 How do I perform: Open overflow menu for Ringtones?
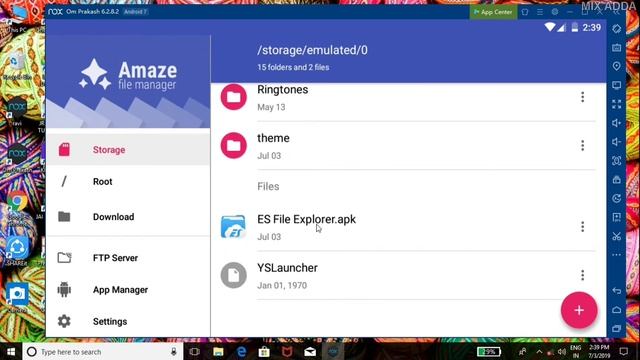(x=582, y=97)
